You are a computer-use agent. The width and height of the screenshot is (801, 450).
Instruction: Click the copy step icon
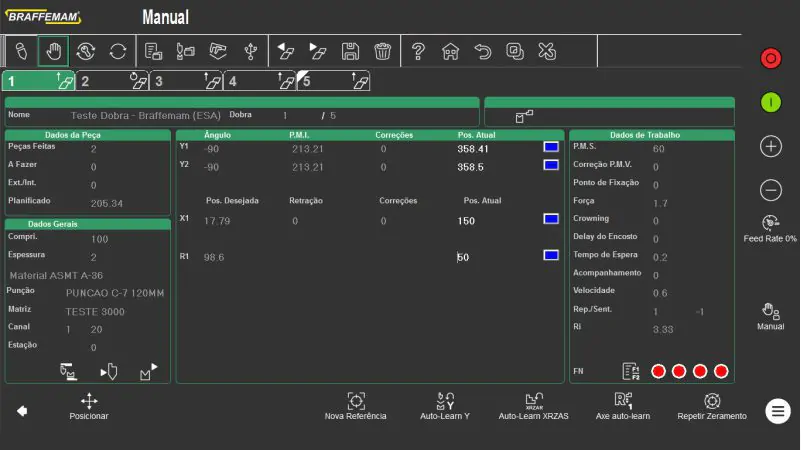514,51
